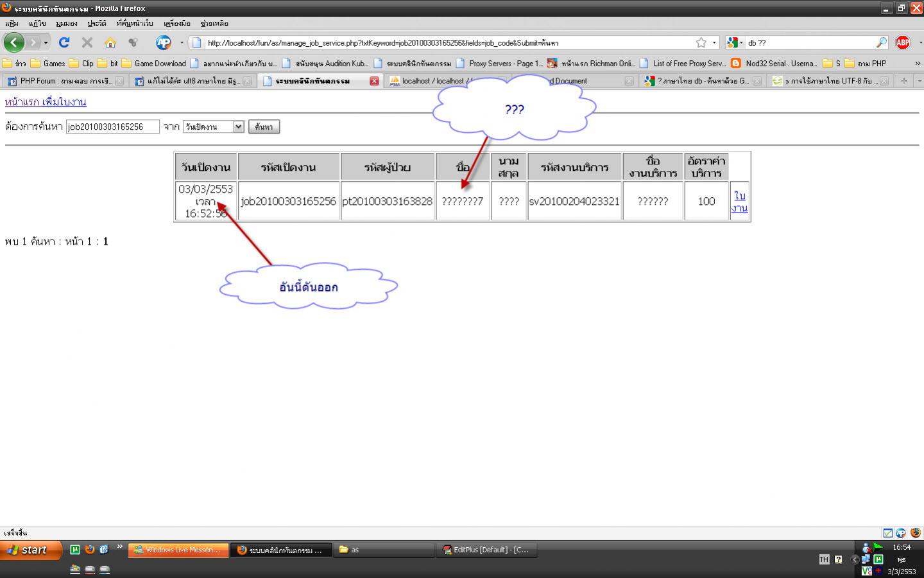
Task: Switch to Windows Live Messenger taskbar window
Action: pyautogui.click(x=178, y=550)
